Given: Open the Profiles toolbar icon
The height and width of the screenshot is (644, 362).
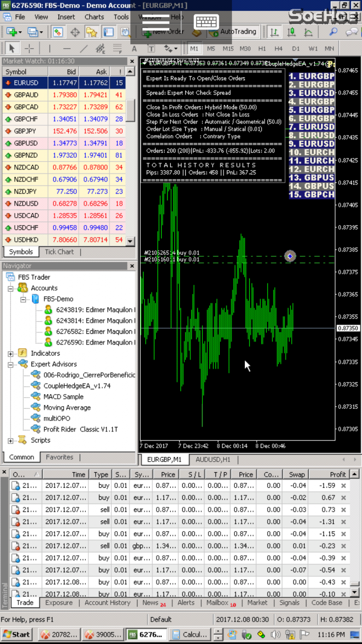Looking at the screenshot, I should pos(33,32).
